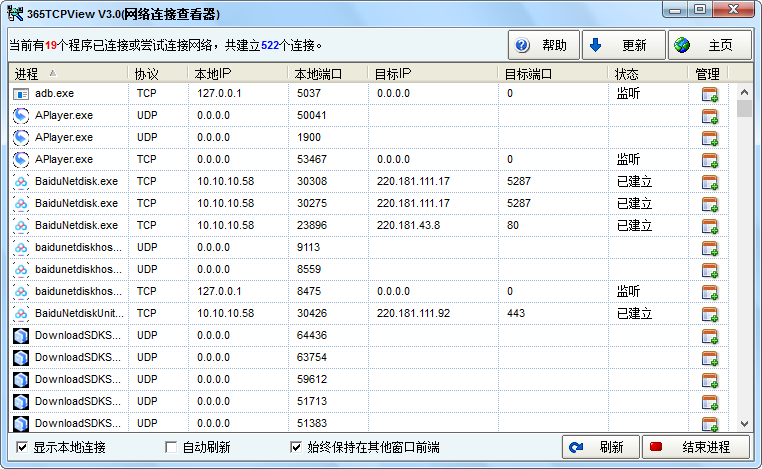The image size is (762, 469).
Task: Select 已建立 status in port 30308 row
Action: click(634, 181)
